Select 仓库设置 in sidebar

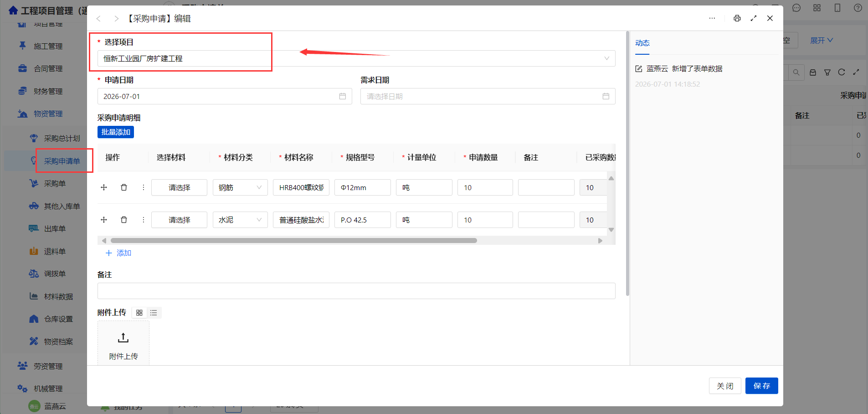[x=58, y=319]
